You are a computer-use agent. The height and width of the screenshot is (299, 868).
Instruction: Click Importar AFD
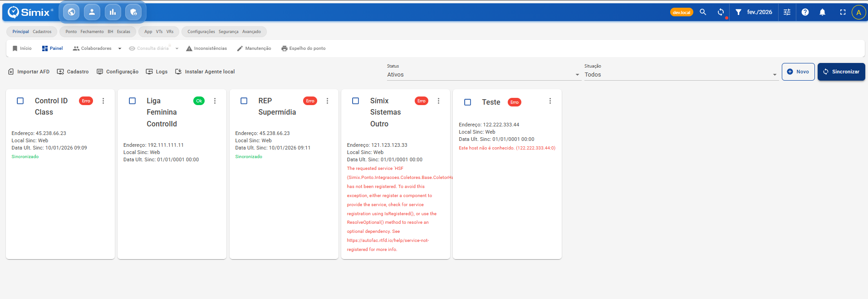coord(29,72)
